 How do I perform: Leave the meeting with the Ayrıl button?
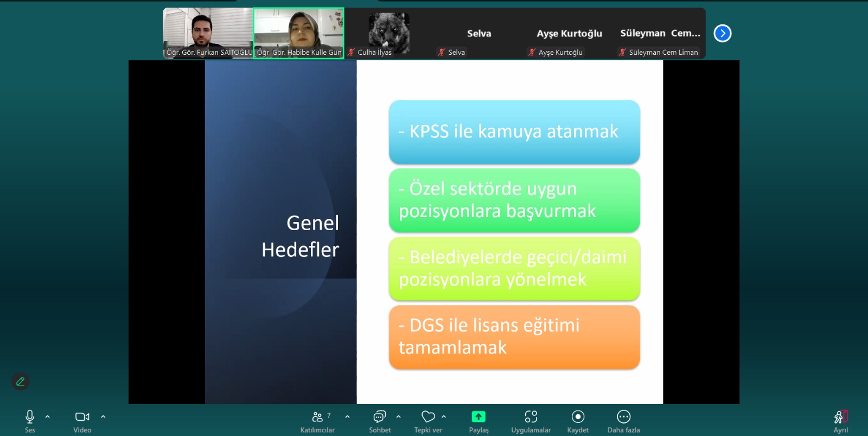tap(840, 417)
